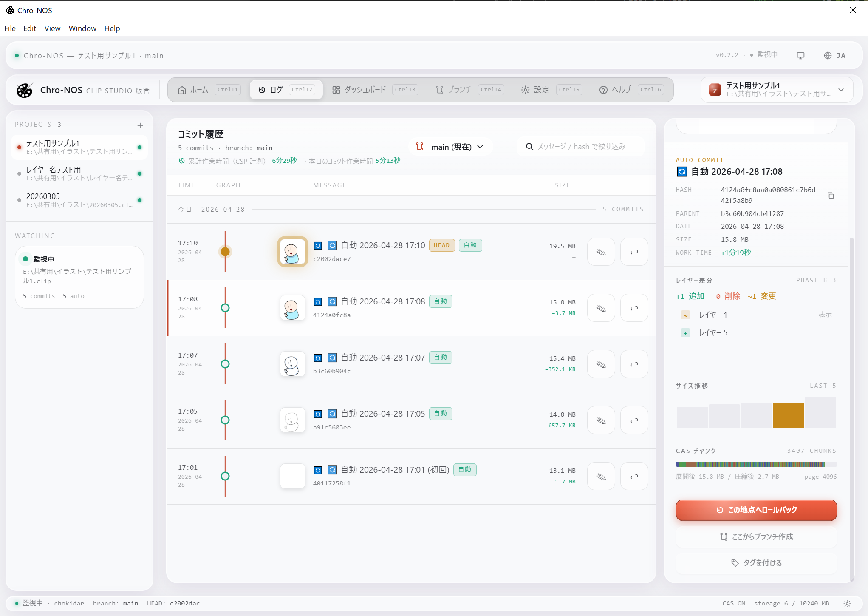The width and height of the screenshot is (868, 616).
Task: Add a new project with the plus icon
Action: [140, 125]
